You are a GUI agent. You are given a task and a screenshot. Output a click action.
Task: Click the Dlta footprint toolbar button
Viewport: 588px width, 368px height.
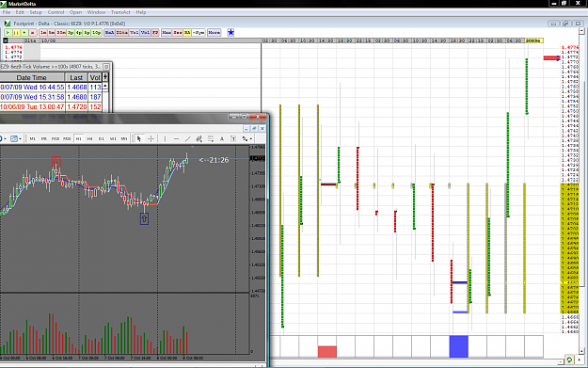pos(122,33)
